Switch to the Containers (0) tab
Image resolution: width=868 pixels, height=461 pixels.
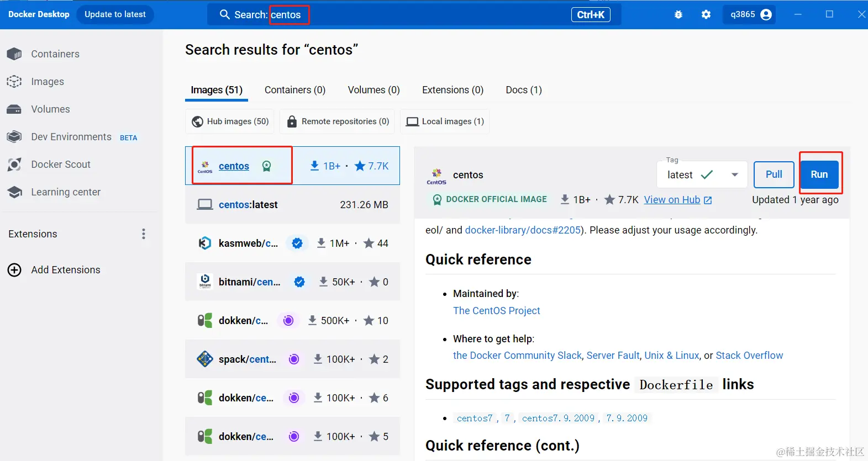[x=295, y=90]
